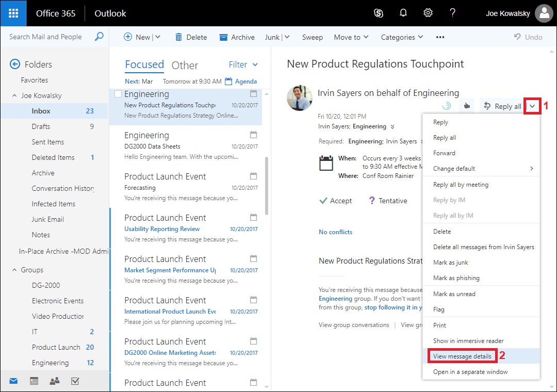Screen dimensions: 557x392
Task: Collapse the Folders pane with back arrow
Action: [x=15, y=64]
